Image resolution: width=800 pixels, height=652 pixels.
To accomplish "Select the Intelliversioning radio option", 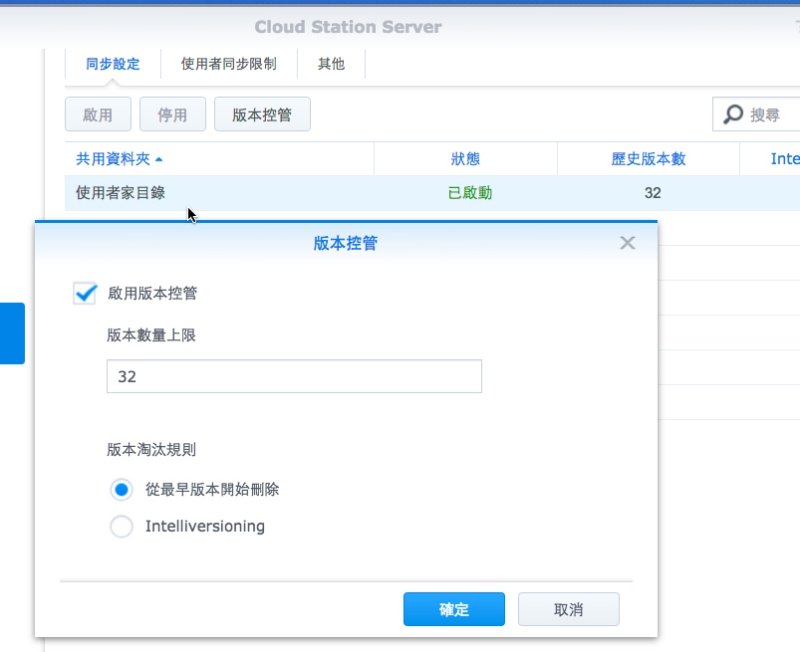I will pos(121,526).
